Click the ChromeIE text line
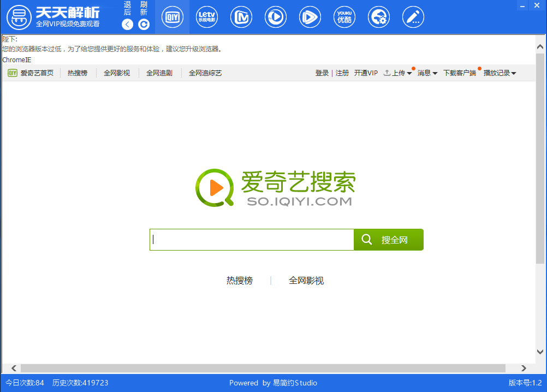 17,60
